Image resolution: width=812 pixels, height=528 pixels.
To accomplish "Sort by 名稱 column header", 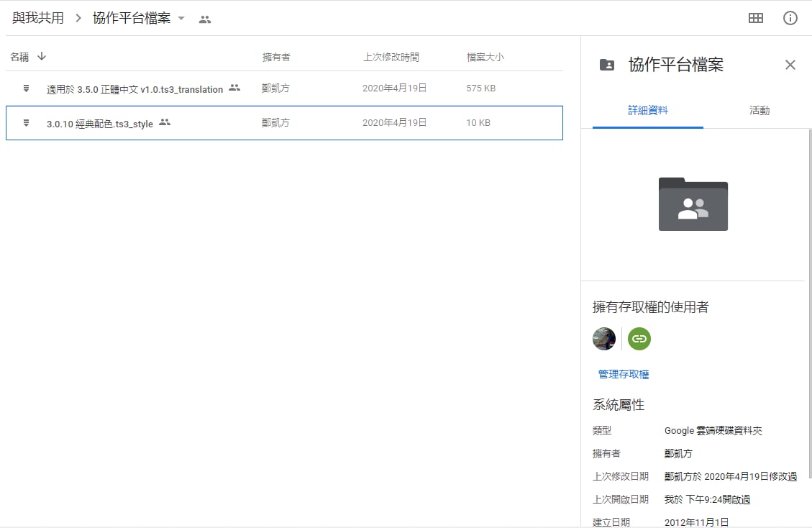I will click(19, 57).
